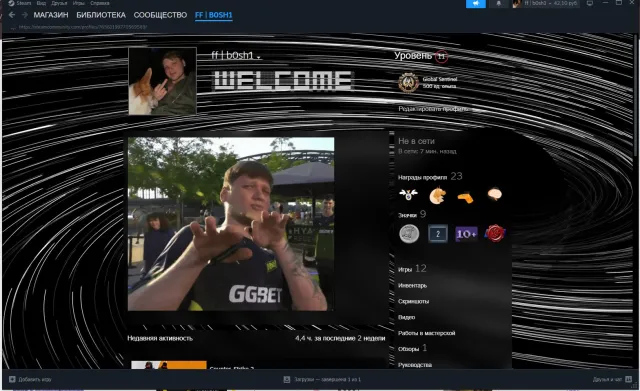
Task: Click the page vertical scrollbar
Action: [x=636, y=97]
